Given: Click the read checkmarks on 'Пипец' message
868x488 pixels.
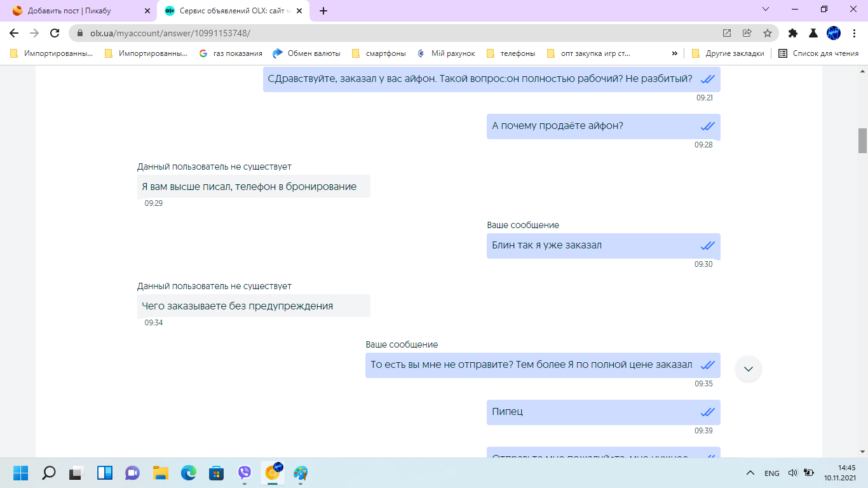Looking at the screenshot, I should click(708, 412).
